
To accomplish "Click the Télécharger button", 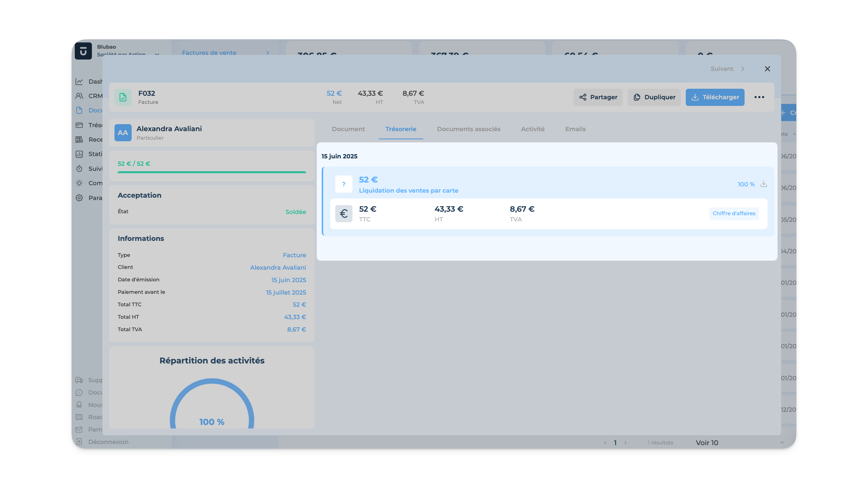I will point(715,97).
